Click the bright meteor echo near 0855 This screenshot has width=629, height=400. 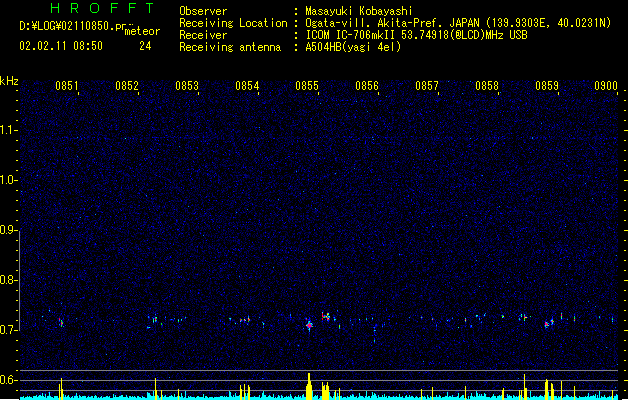(x=309, y=325)
